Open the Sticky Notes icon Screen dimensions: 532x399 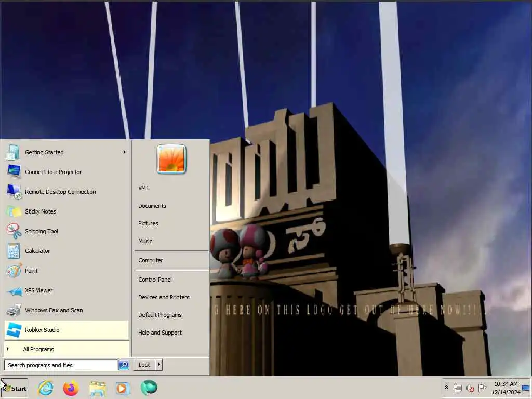coord(14,211)
